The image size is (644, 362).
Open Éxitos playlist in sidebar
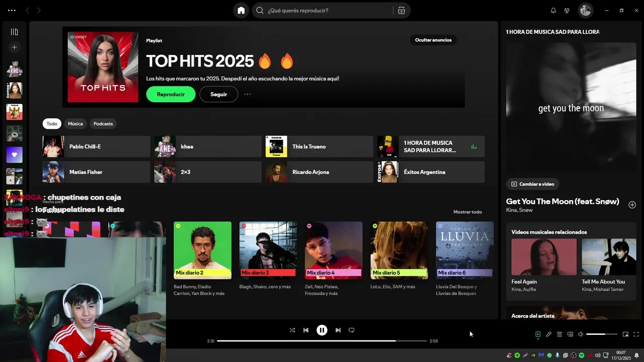point(14,90)
